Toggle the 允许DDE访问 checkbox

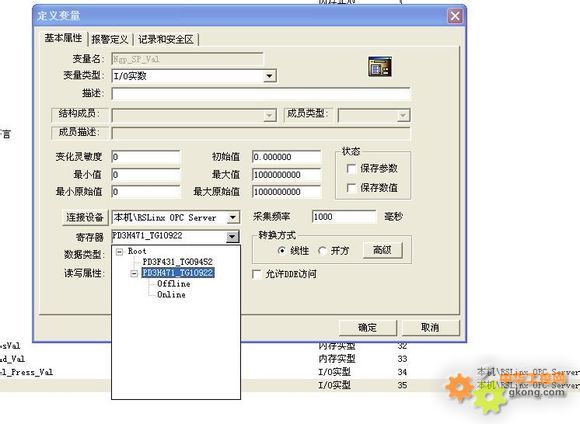(256, 274)
